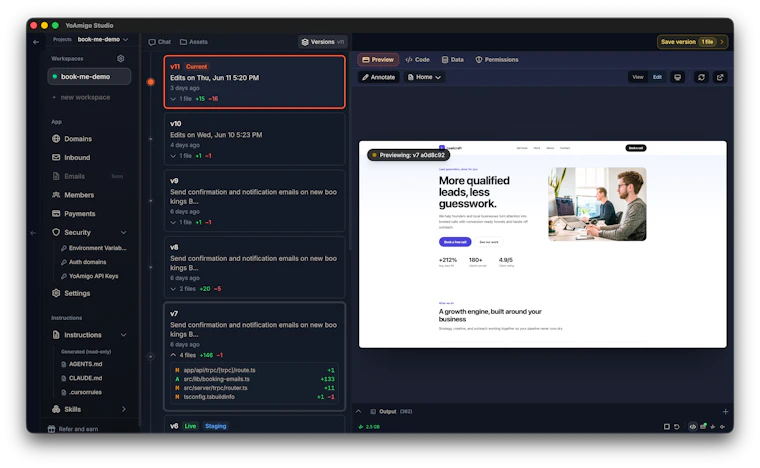Open the Permissions tab

click(x=497, y=60)
